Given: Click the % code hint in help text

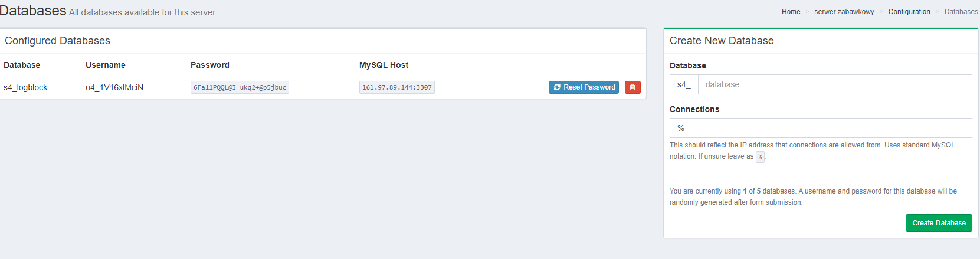Looking at the screenshot, I should 760,157.
